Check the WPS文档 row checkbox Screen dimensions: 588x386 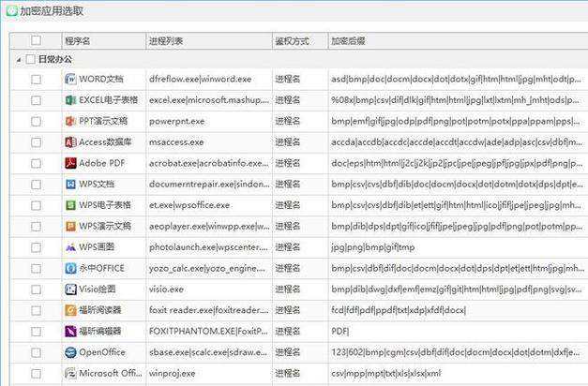click(36, 185)
